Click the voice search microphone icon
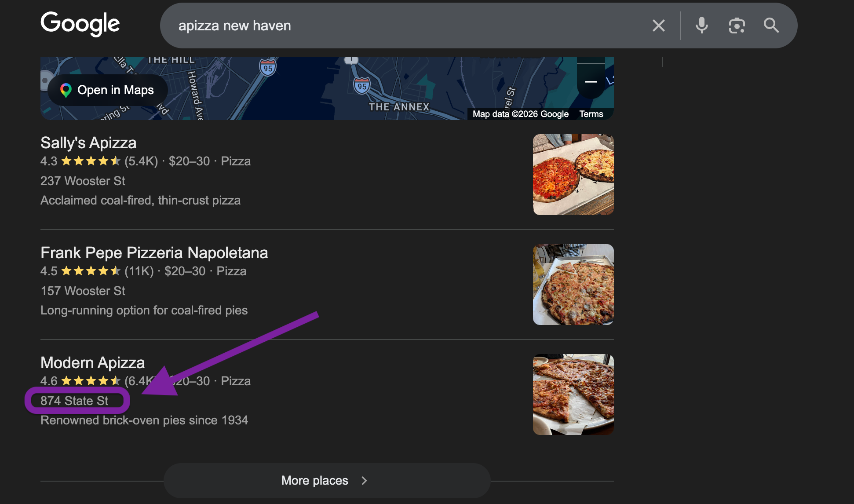854x504 pixels. tap(701, 25)
